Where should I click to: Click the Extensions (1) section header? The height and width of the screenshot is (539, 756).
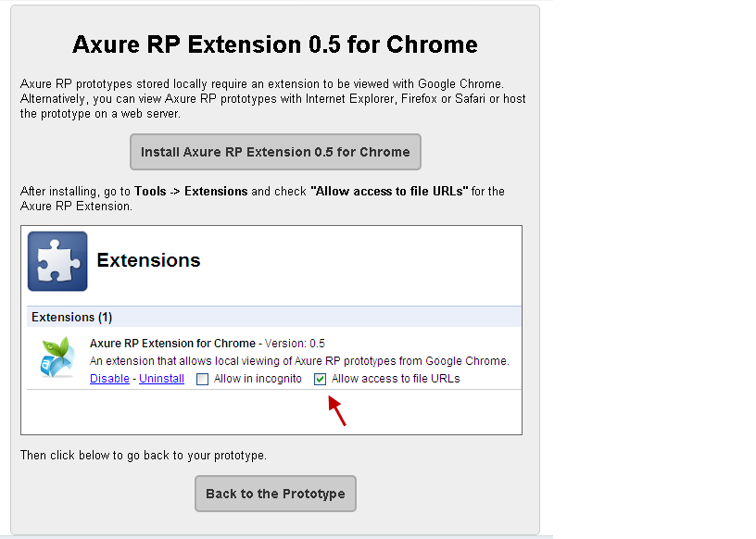tap(274, 318)
